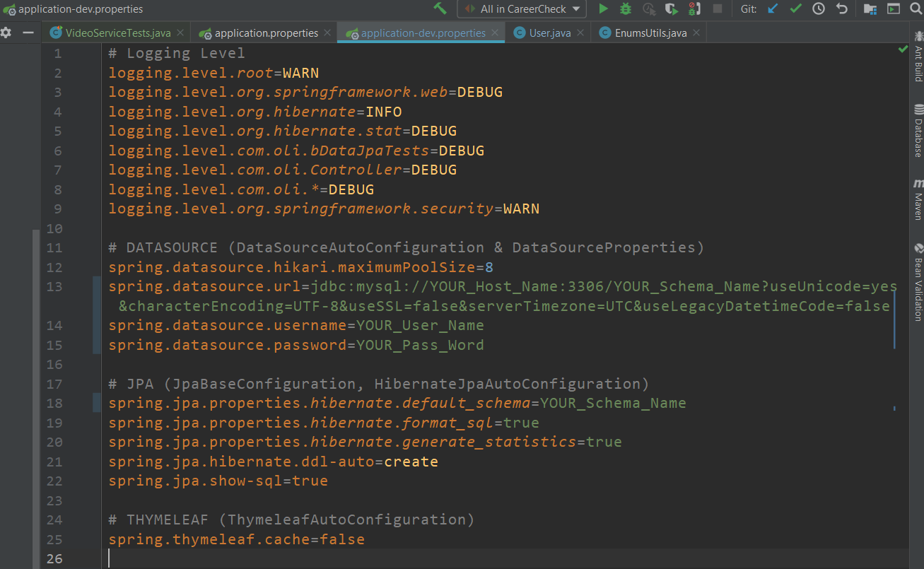Build the project with the hammer icon
The height and width of the screenshot is (569, 924).
(440, 9)
